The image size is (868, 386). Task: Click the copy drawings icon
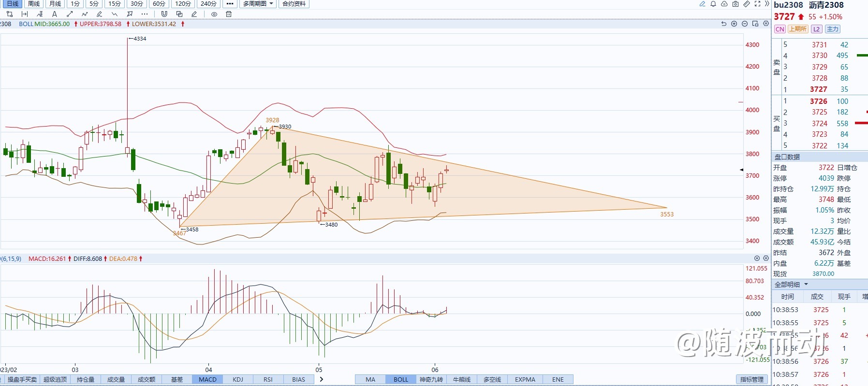[179, 14]
